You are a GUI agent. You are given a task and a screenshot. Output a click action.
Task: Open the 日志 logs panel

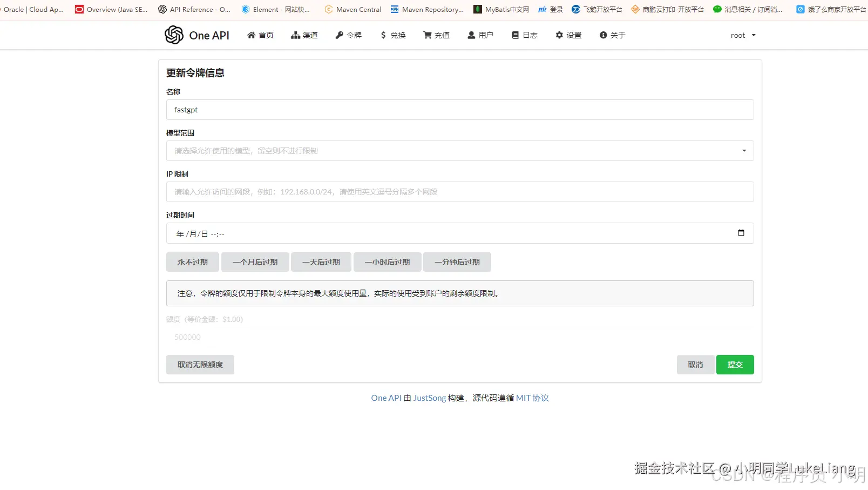point(524,35)
